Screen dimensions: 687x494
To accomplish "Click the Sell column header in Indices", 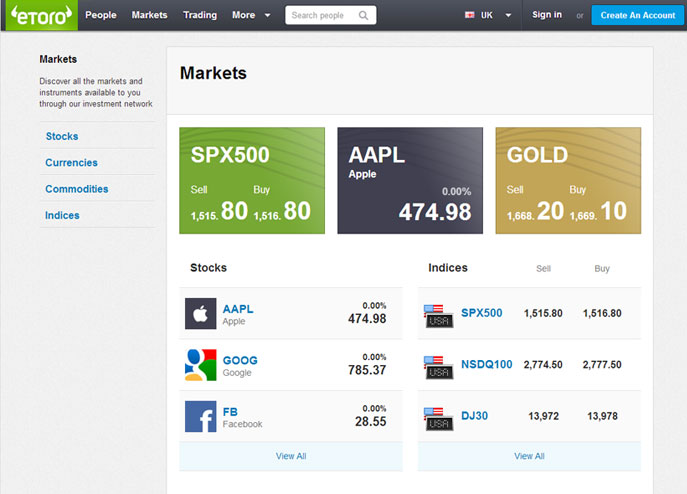I will (543, 269).
